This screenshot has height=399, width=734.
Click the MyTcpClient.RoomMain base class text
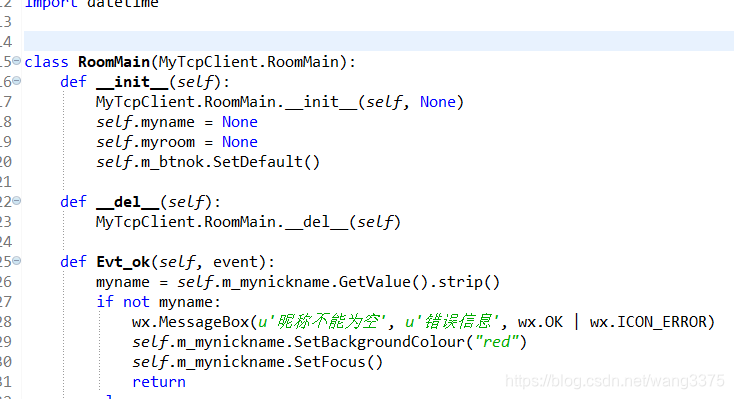point(249,62)
